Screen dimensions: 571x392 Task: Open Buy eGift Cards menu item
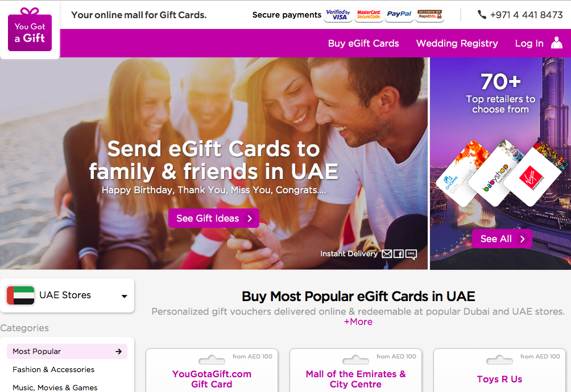coord(363,43)
